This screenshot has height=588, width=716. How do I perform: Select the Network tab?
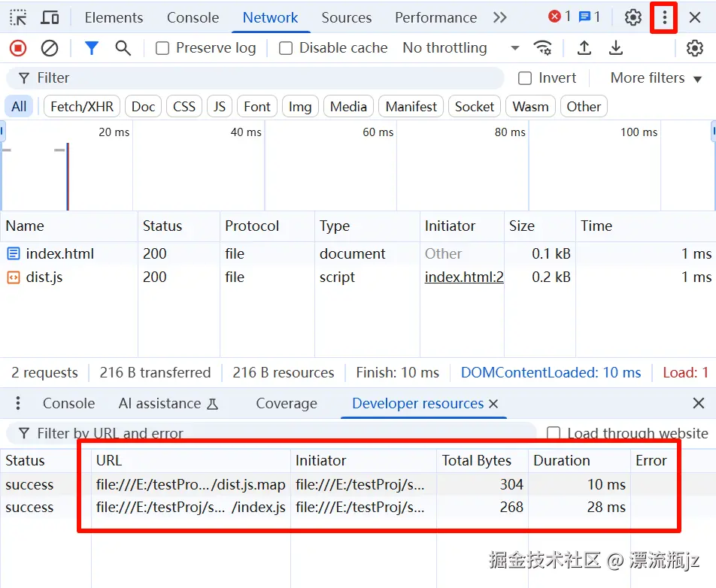[x=270, y=18]
